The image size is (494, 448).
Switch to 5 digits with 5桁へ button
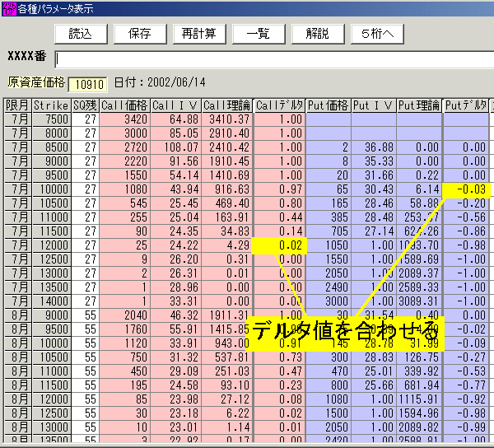tap(377, 34)
